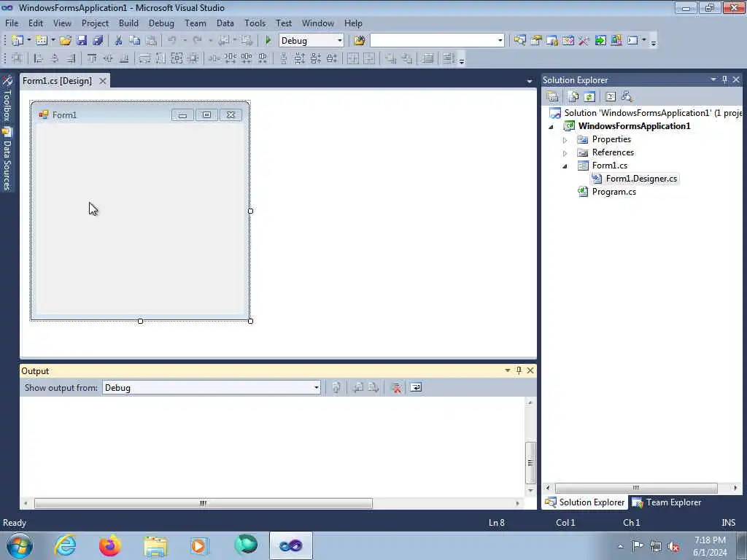Click the muted volume tray icon
The width and height of the screenshot is (747, 560).
click(x=673, y=546)
